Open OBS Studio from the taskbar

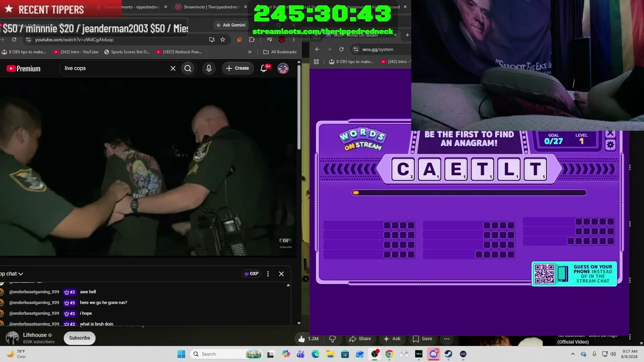pyautogui.click(x=374, y=354)
